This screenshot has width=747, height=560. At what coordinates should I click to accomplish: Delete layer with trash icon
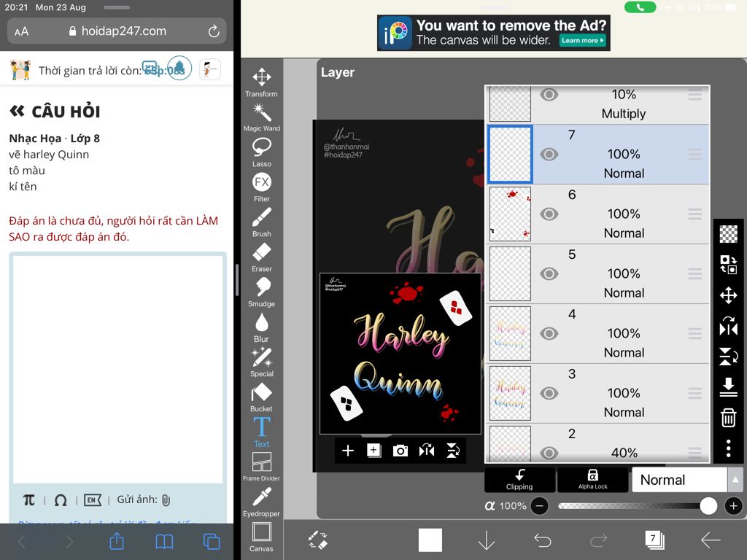(x=729, y=418)
